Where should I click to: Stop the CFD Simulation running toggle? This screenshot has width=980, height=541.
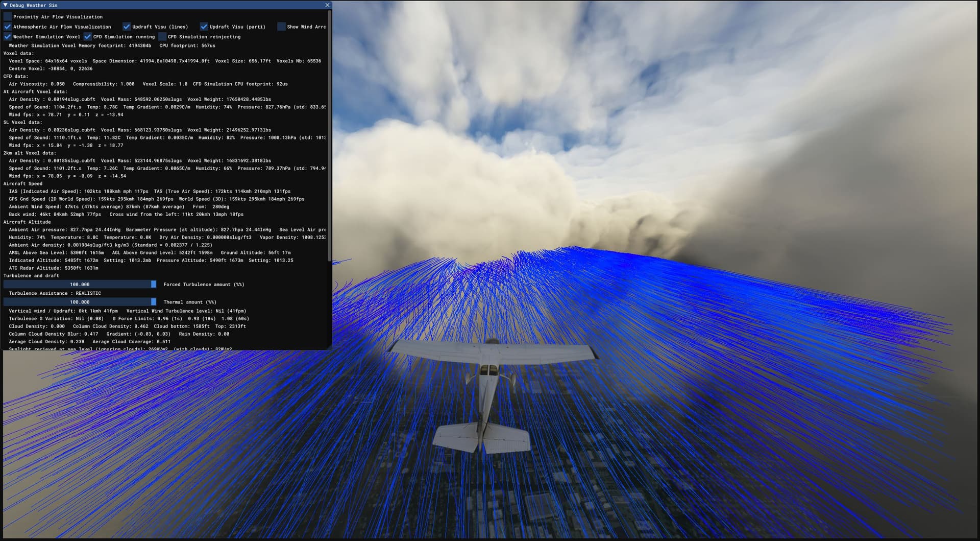[88, 36]
